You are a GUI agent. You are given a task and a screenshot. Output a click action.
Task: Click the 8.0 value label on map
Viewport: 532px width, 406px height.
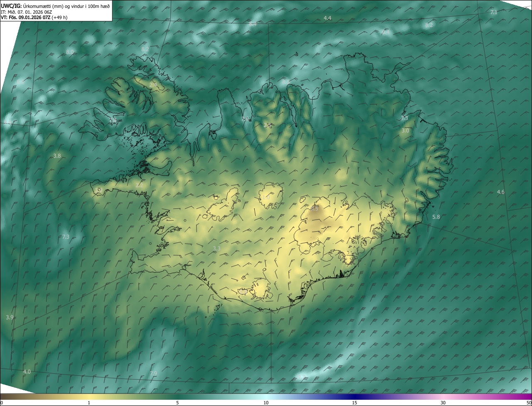tap(70, 52)
